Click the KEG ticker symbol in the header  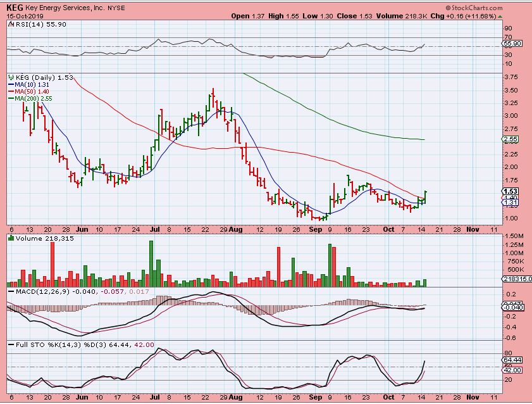pyautogui.click(x=15, y=8)
